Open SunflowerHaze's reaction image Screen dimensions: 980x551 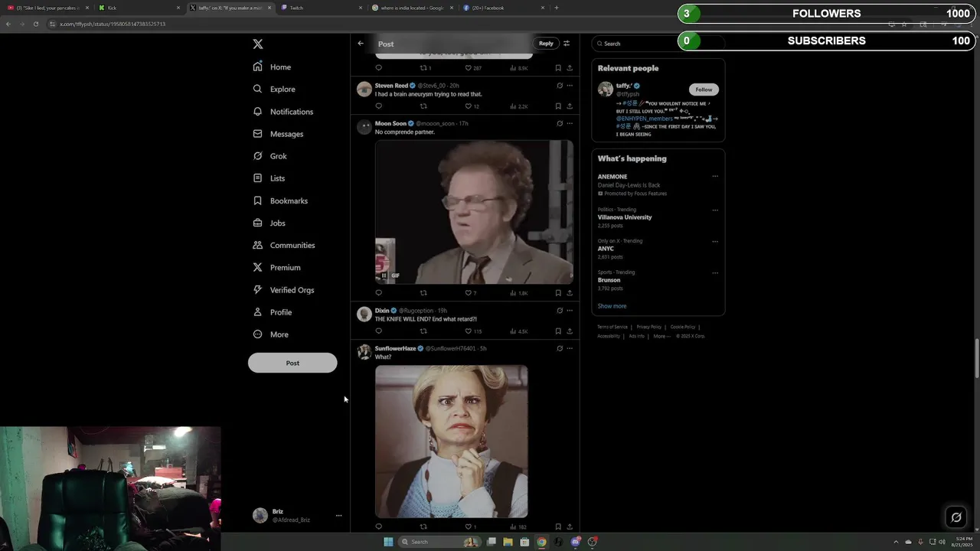pos(451,442)
